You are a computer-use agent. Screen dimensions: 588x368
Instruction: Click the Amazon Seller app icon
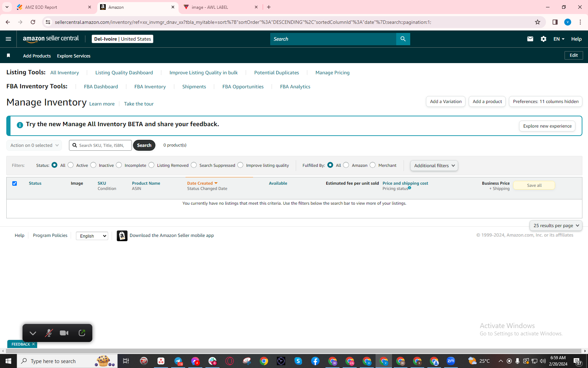[122, 236]
